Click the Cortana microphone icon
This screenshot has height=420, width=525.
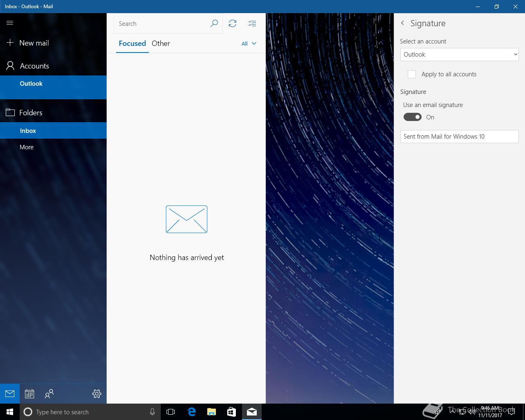(152, 412)
